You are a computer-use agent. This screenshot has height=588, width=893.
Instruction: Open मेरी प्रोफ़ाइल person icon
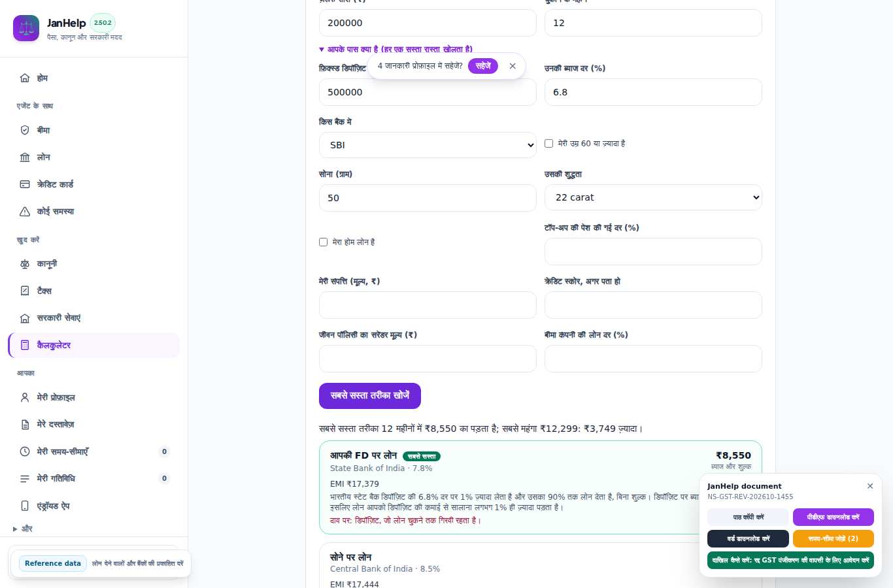pos(25,397)
